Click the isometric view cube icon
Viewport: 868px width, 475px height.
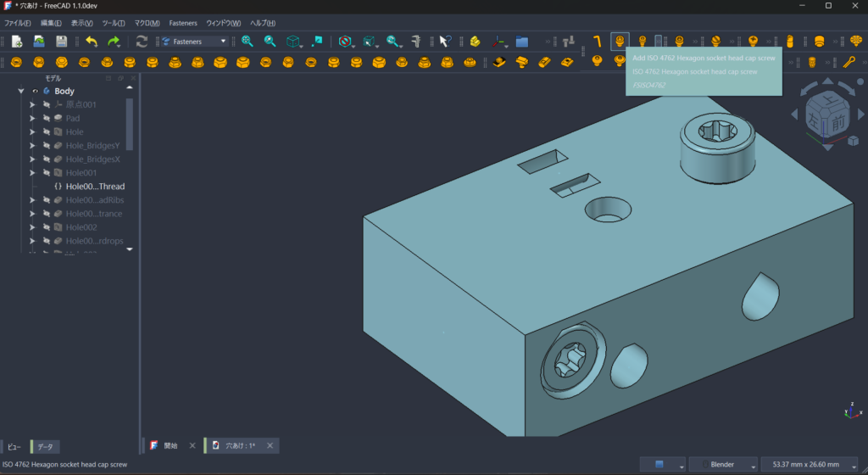pos(292,42)
